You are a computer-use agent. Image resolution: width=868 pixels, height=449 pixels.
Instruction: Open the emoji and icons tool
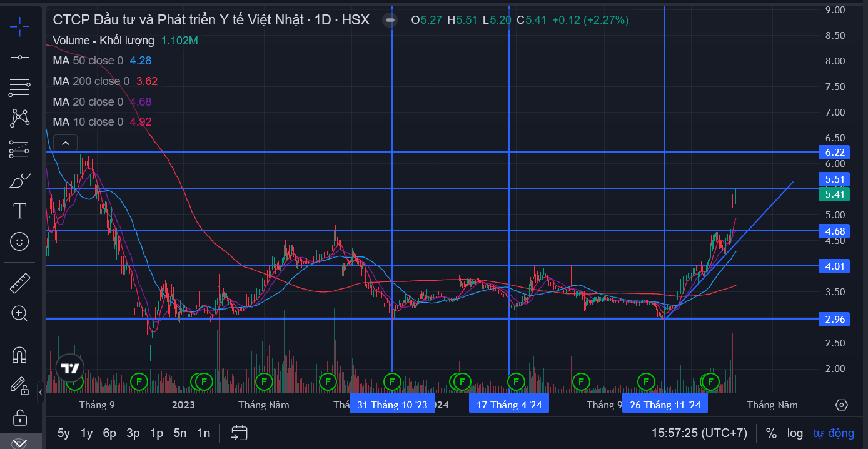(19, 241)
